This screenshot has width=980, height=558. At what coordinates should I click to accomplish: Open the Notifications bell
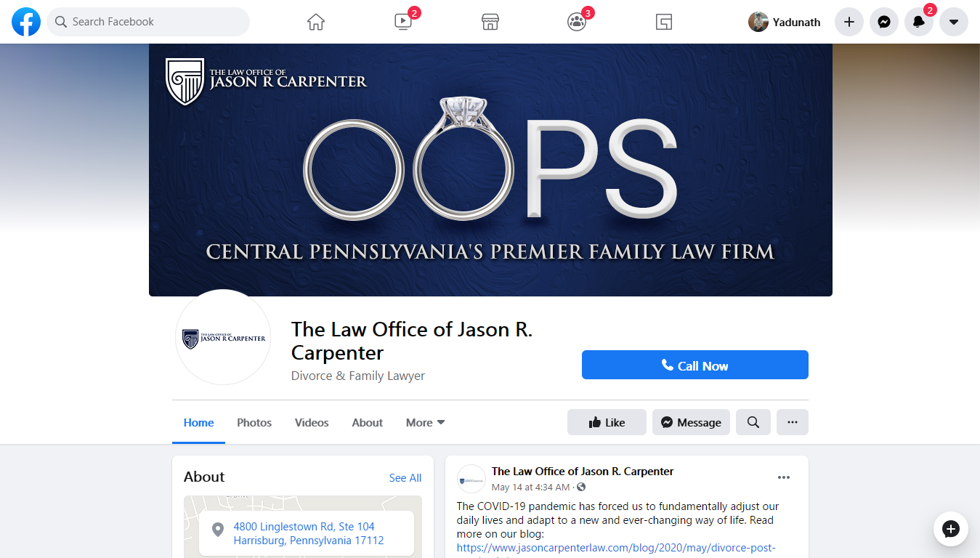click(x=919, y=22)
